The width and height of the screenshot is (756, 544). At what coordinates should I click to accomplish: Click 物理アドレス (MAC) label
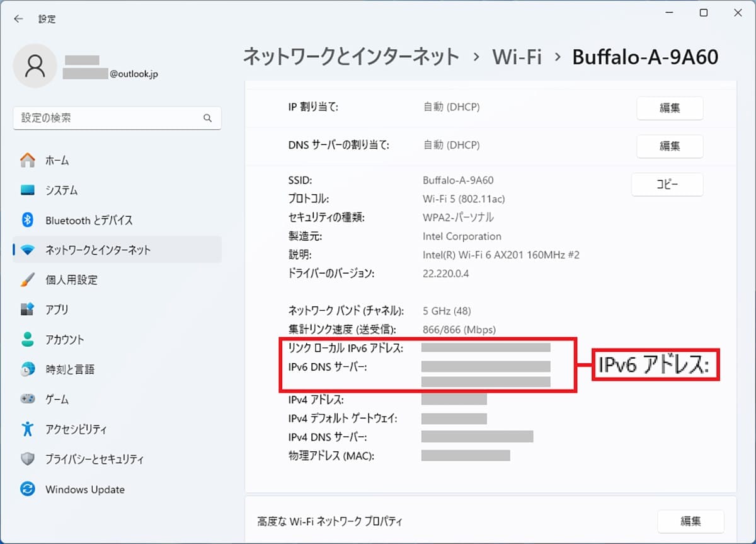pyautogui.click(x=331, y=456)
